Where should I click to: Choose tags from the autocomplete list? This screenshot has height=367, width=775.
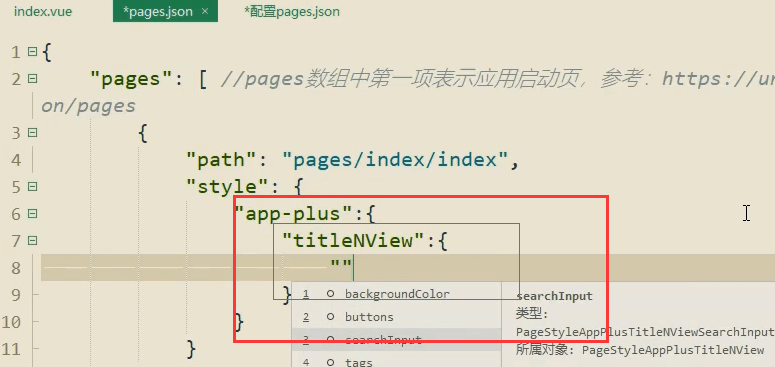396,362
